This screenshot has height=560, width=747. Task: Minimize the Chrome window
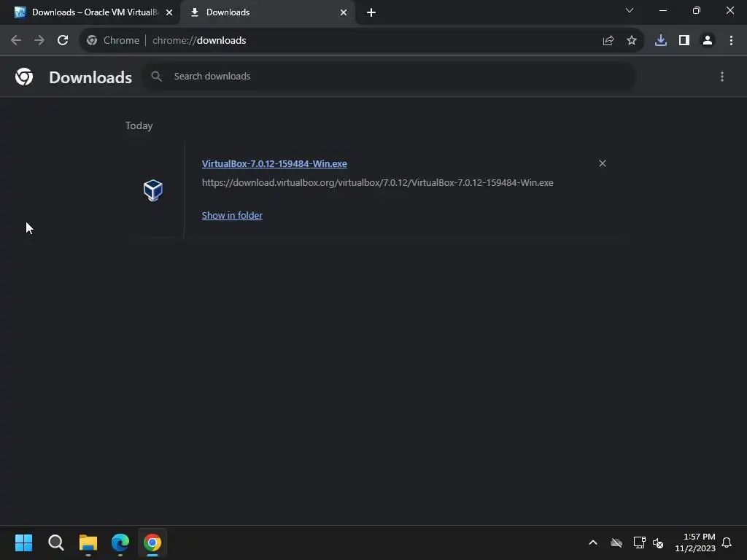click(662, 10)
